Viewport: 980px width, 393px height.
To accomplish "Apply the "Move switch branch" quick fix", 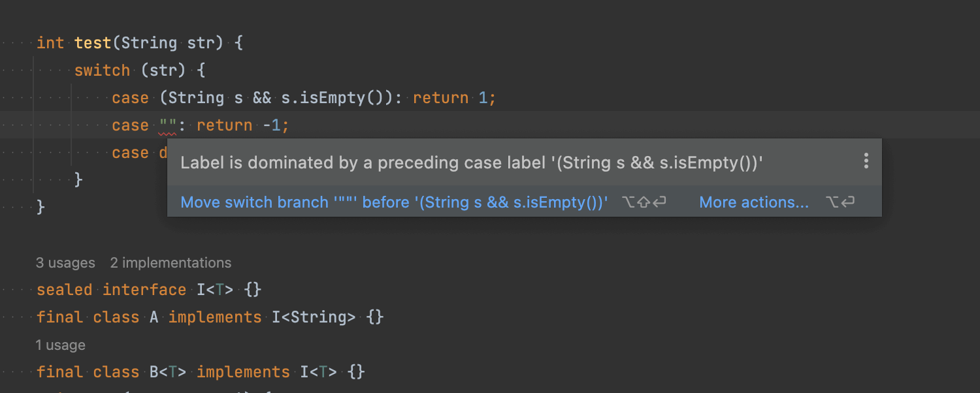I will 394,202.
